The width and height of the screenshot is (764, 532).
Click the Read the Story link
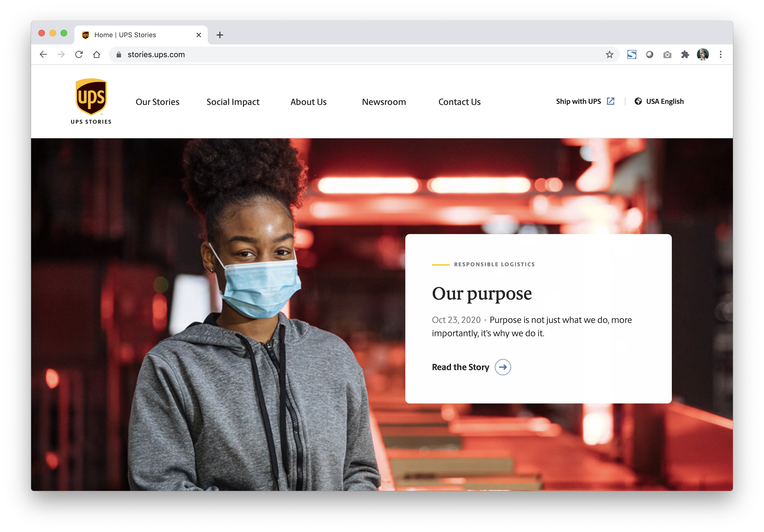(x=460, y=367)
